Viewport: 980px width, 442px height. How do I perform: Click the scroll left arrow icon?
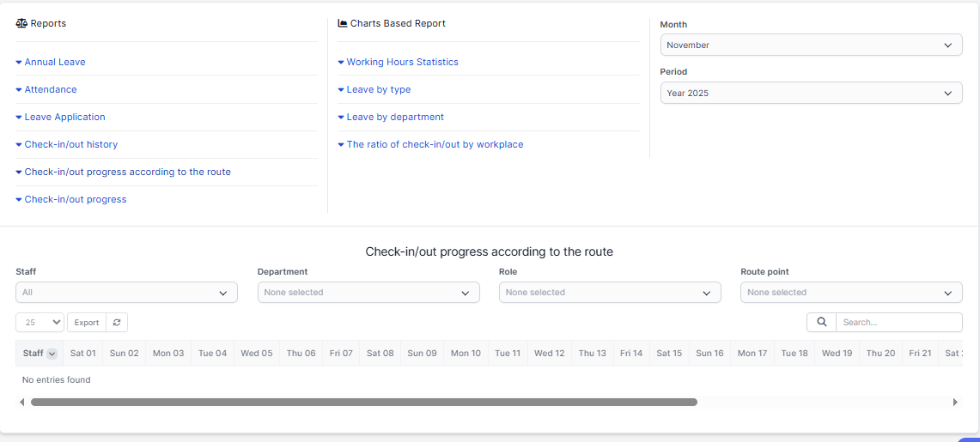click(21, 402)
